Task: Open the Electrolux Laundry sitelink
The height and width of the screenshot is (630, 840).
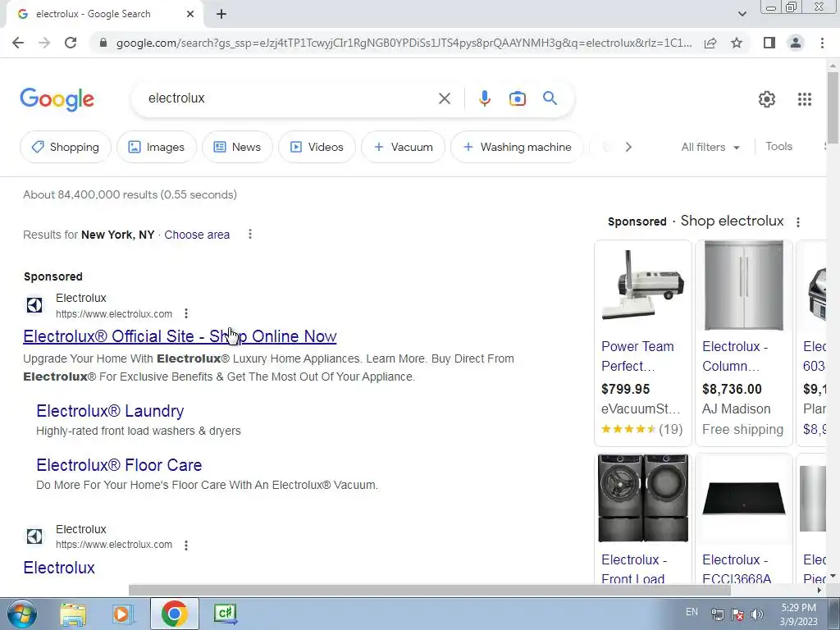Action: click(110, 411)
